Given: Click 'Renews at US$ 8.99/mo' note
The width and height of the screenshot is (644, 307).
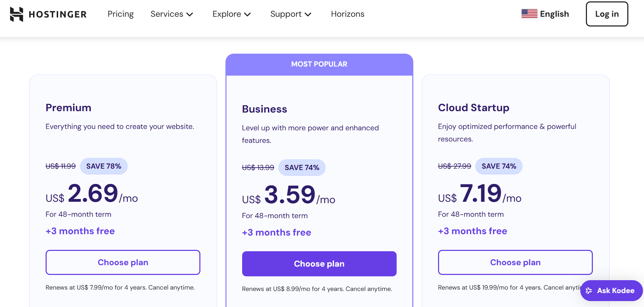Looking at the screenshot, I should pyautogui.click(x=317, y=289).
